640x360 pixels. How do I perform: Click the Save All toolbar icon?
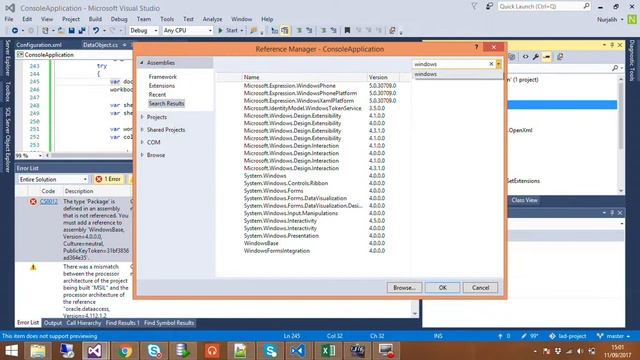coord(82,31)
